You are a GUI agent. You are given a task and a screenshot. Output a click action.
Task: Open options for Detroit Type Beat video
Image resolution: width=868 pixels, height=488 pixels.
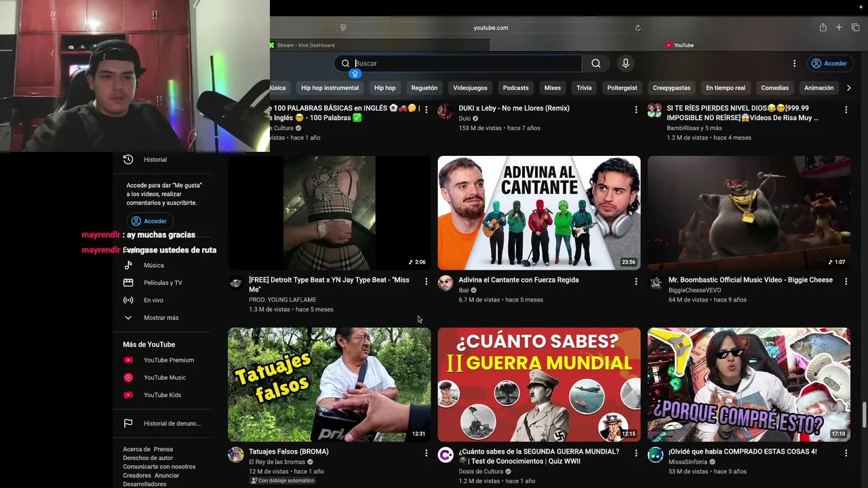426,281
